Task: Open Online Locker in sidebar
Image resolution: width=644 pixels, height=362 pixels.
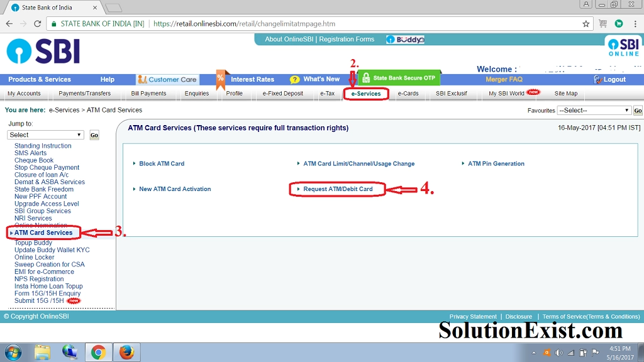Action: (x=35, y=257)
